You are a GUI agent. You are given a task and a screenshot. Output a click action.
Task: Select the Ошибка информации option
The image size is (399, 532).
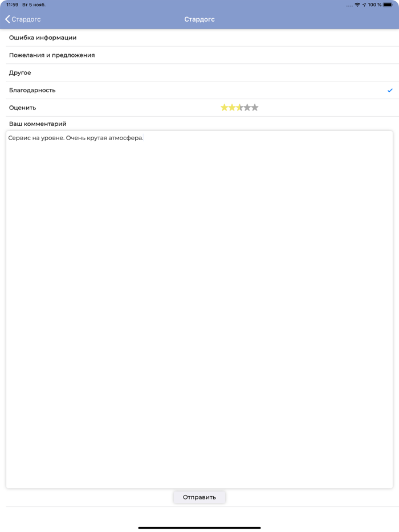pos(43,38)
